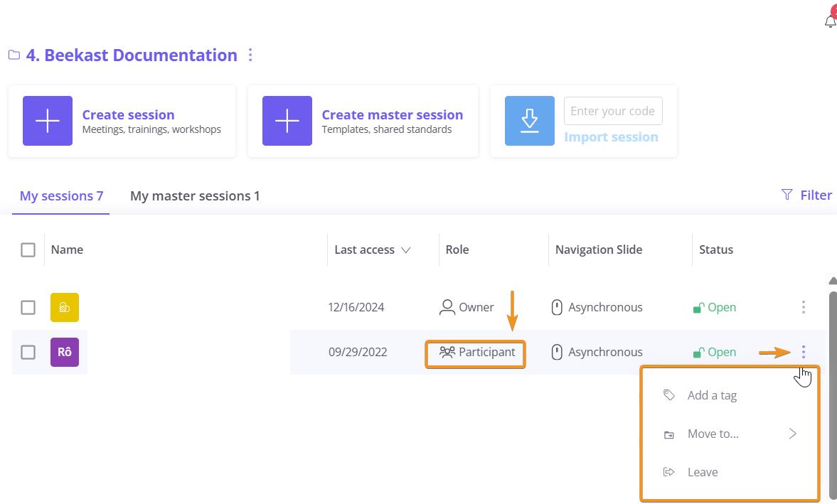The height and width of the screenshot is (504, 837).
Task: Click the Open status in Owner row
Action: pos(722,307)
